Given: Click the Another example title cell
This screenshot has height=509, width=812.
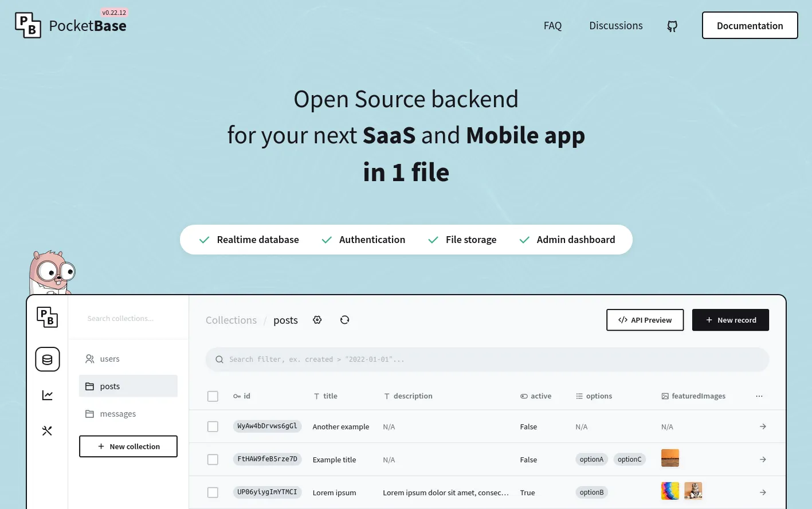Looking at the screenshot, I should click(341, 427).
